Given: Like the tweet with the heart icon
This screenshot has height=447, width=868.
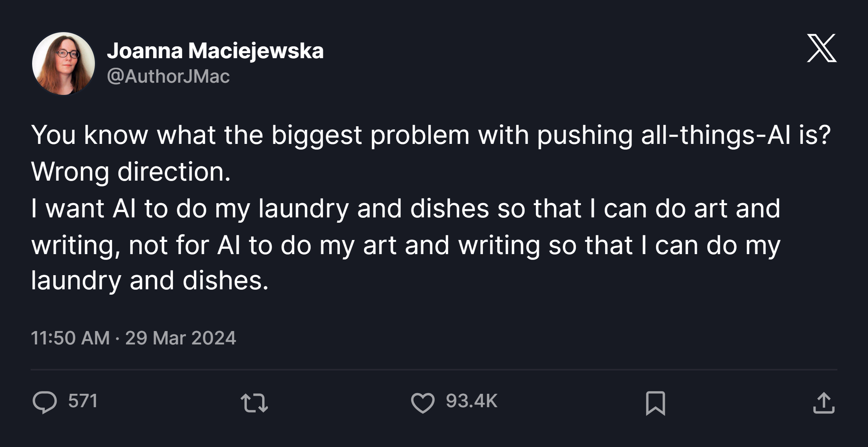Looking at the screenshot, I should click(x=423, y=403).
